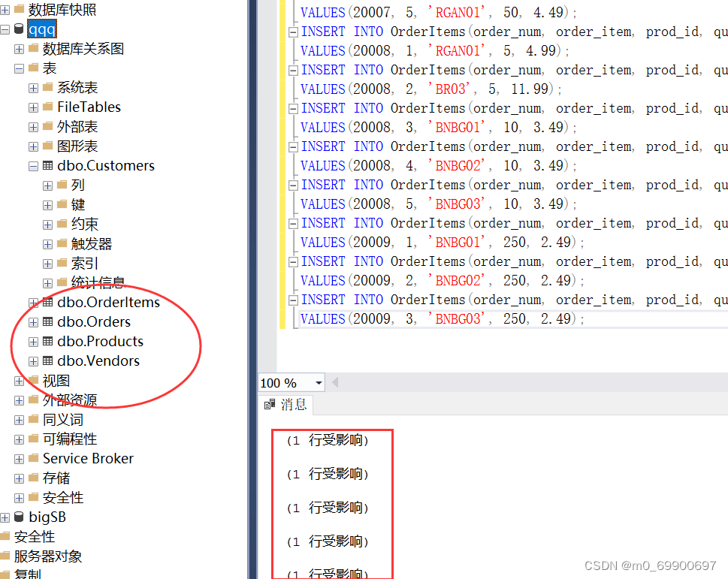Screen dimensions: 728x579
Task: Expand the 数据库快照 tree node
Action: pos(5,9)
